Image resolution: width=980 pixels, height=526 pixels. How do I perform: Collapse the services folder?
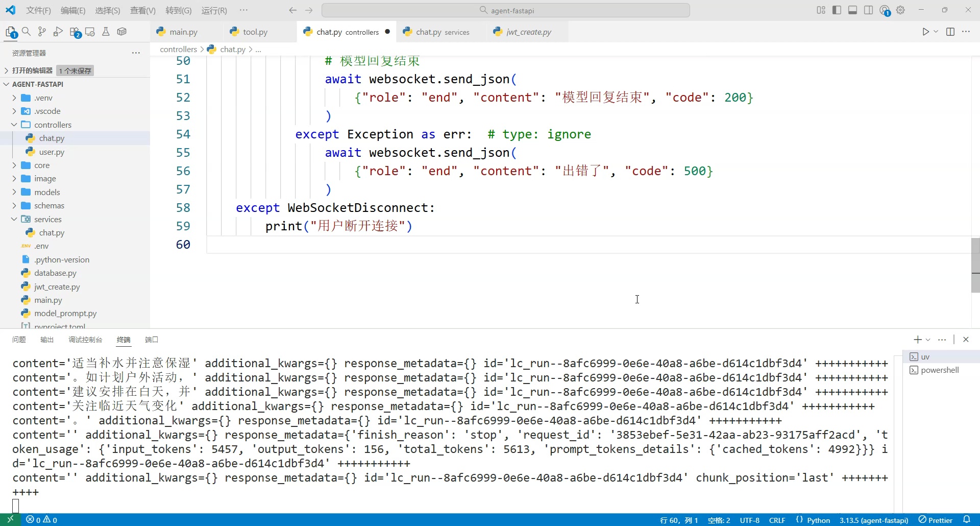(x=14, y=219)
